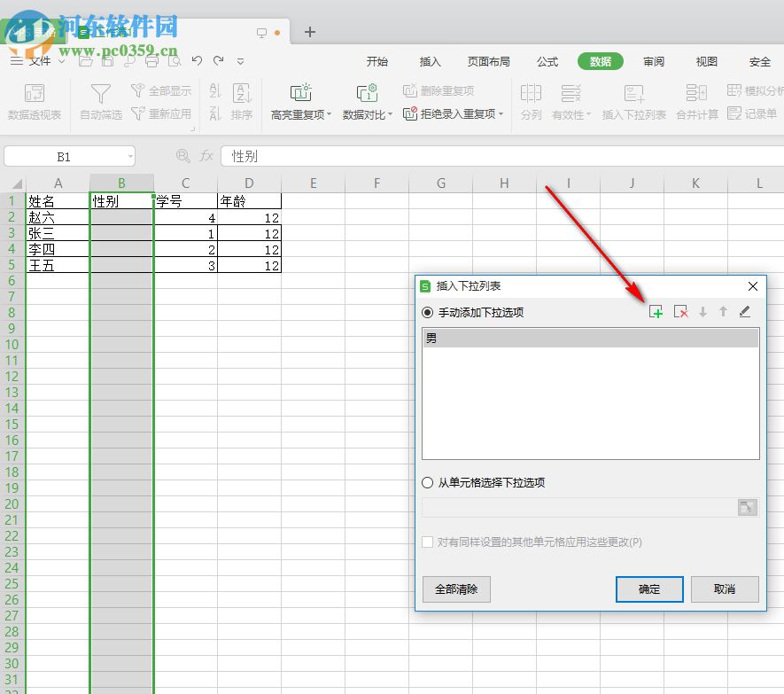
Task: Click the OK button (确定)
Action: click(649, 589)
